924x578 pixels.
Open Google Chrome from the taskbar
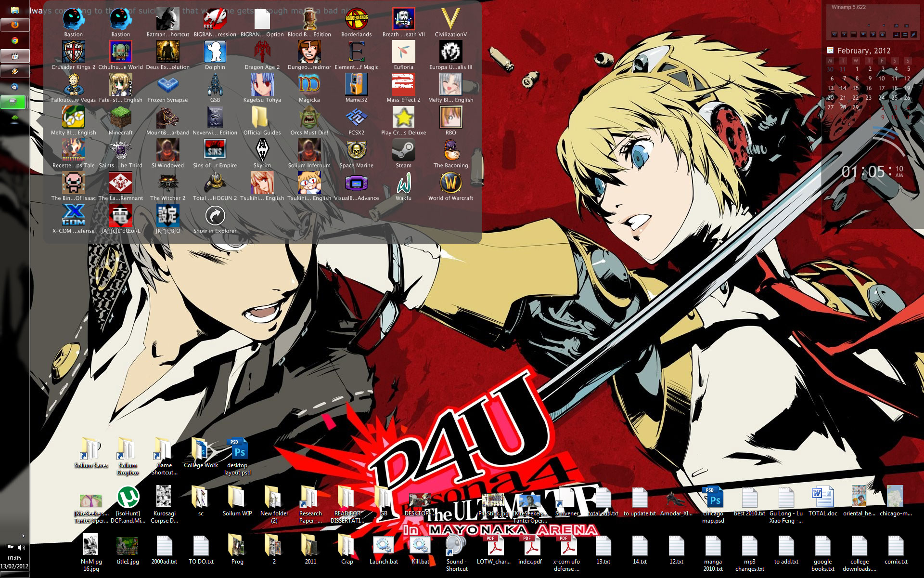[15, 40]
